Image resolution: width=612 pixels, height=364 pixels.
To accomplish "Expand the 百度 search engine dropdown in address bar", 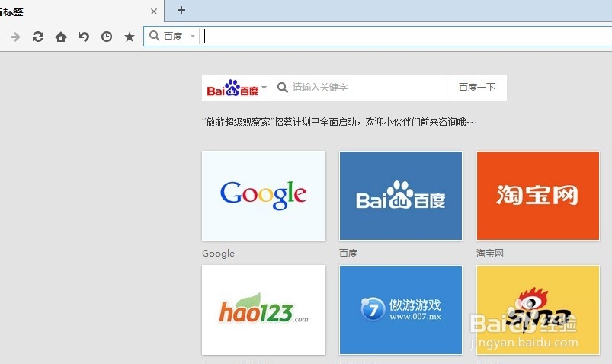I will coord(193,37).
